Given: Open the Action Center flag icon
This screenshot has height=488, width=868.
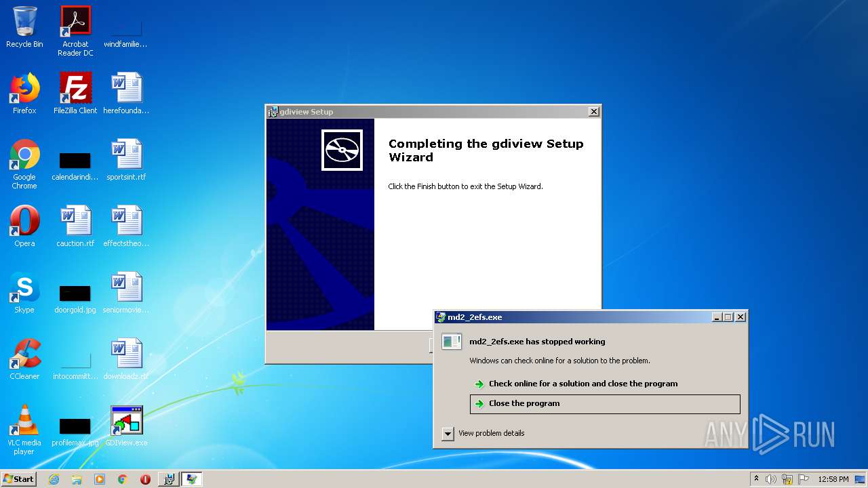Looking at the screenshot, I should [804, 479].
